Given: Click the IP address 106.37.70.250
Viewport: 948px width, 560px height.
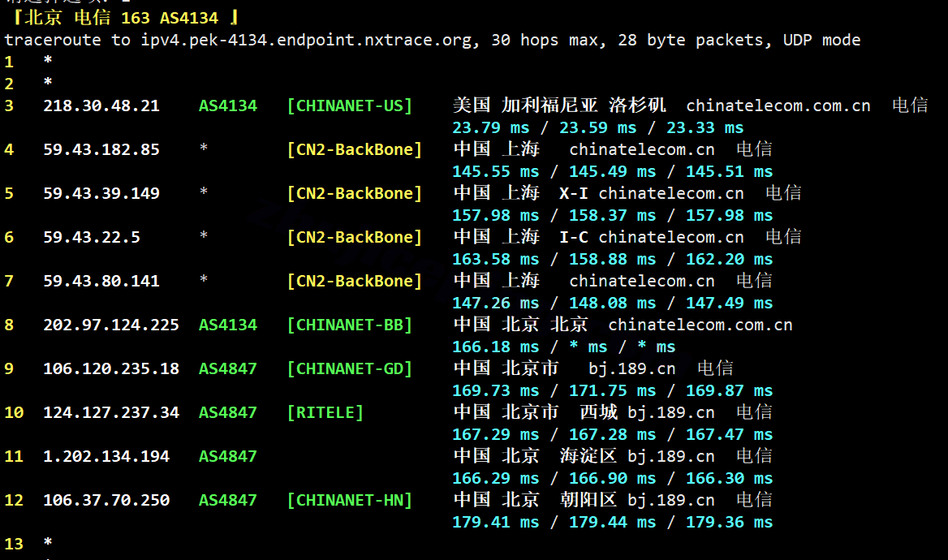Looking at the screenshot, I should (106, 500).
